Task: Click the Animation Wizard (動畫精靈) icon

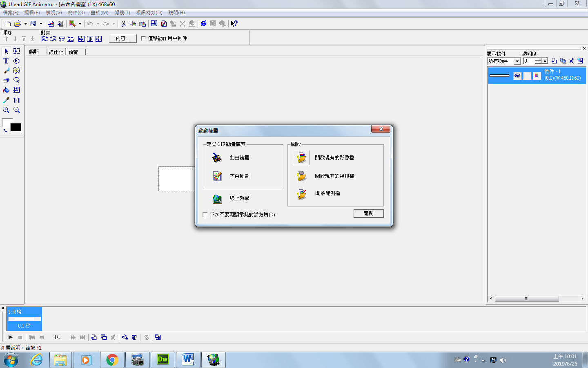Action: [217, 157]
